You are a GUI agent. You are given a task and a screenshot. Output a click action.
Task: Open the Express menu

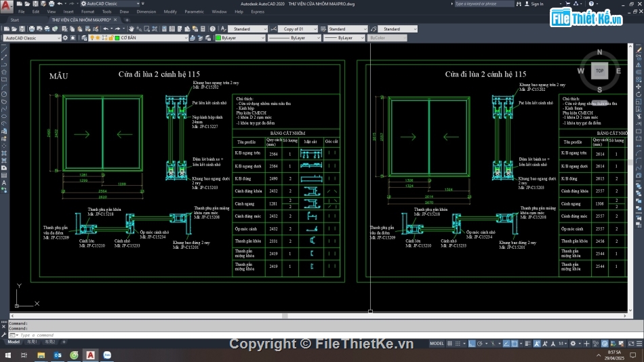pos(258,12)
